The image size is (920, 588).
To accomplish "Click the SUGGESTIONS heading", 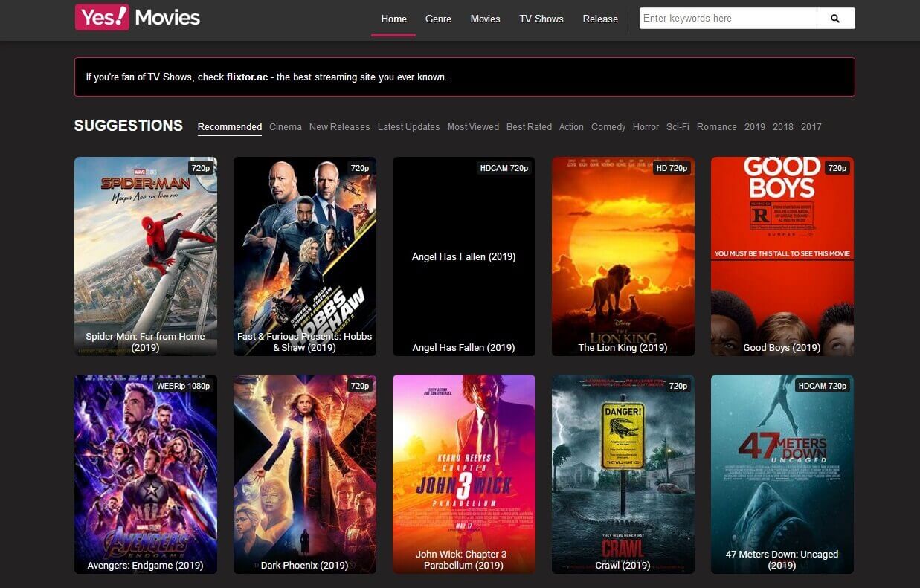I will click(x=129, y=126).
